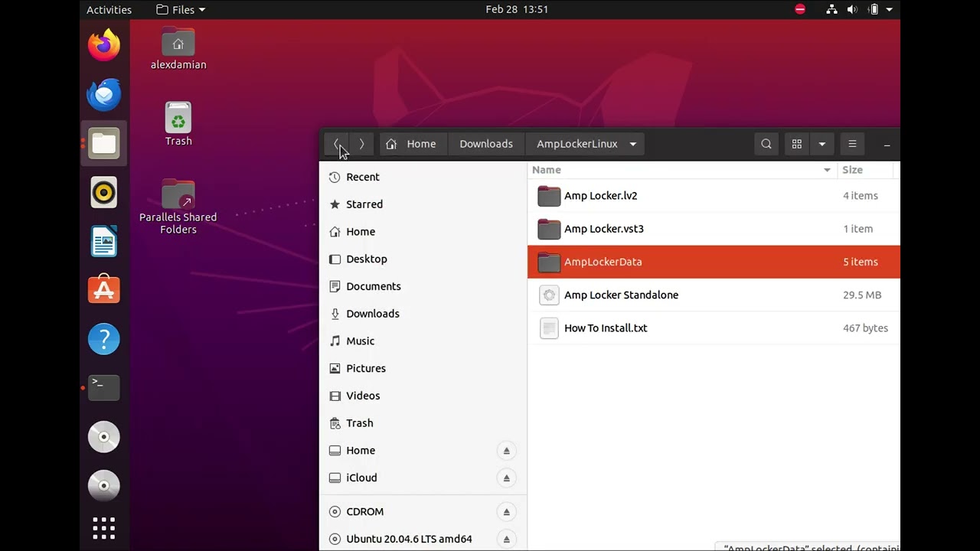Click Home in the path bar

412,144
